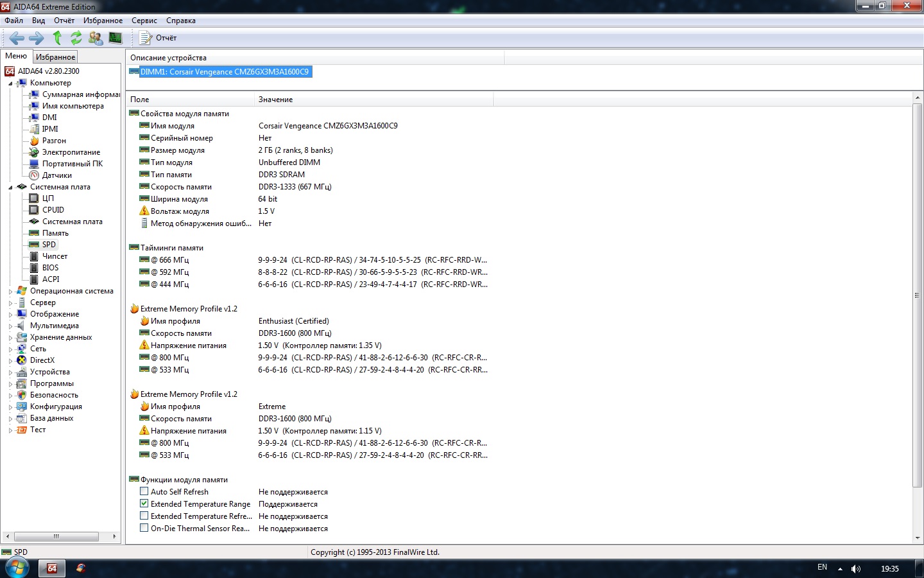Select the IPMI tree item

tap(50, 129)
